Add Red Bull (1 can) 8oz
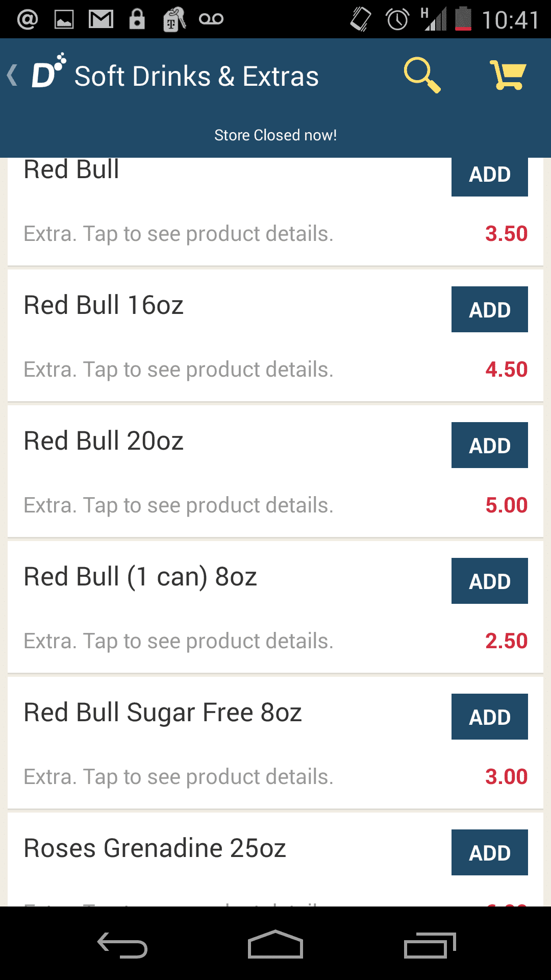This screenshot has height=980, width=551. click(489, 581)
